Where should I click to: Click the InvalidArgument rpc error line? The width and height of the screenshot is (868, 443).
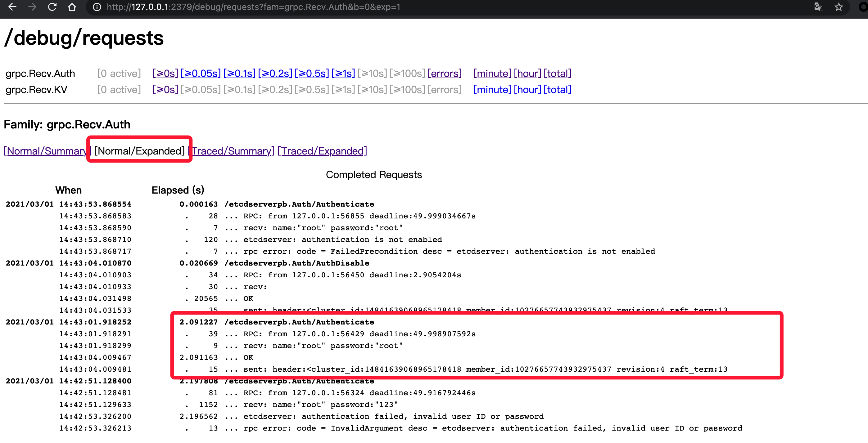click(493, 428)
